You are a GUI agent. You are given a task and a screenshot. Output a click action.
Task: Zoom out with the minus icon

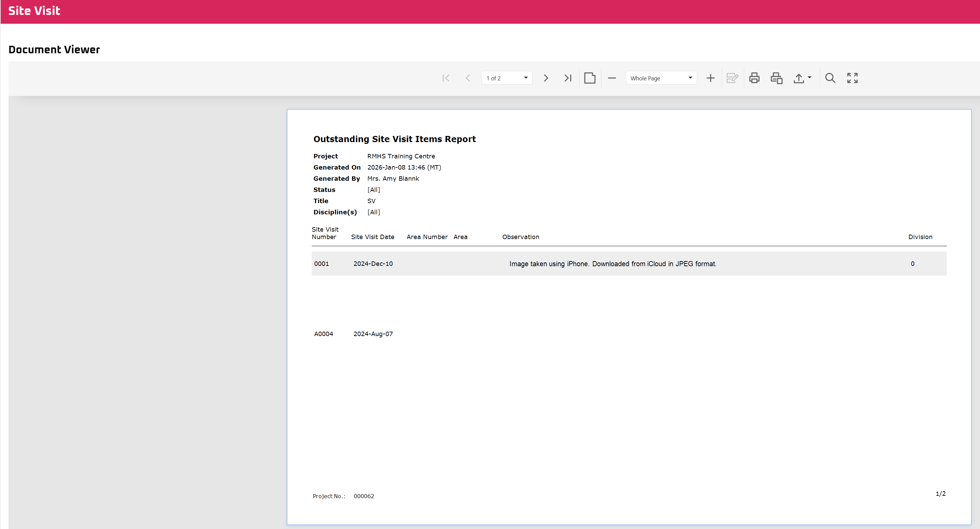pyautogui.click(x=612, y=78)
